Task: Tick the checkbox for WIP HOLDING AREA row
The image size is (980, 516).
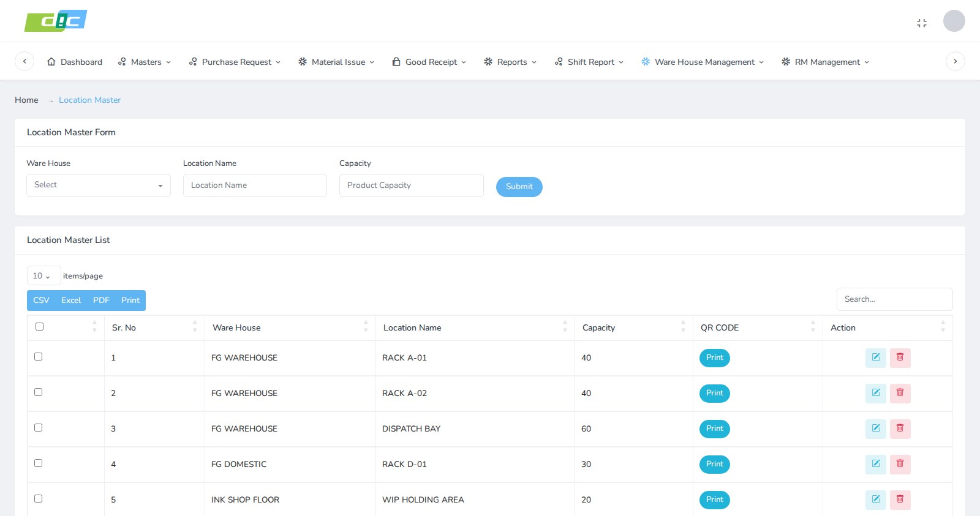Action: tap(38, 498)
